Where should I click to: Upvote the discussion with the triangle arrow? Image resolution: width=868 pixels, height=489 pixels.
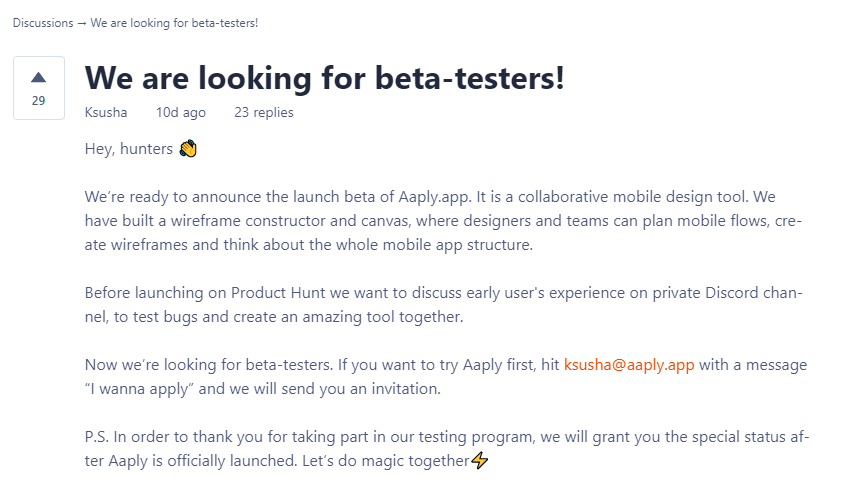click(38, 78)
